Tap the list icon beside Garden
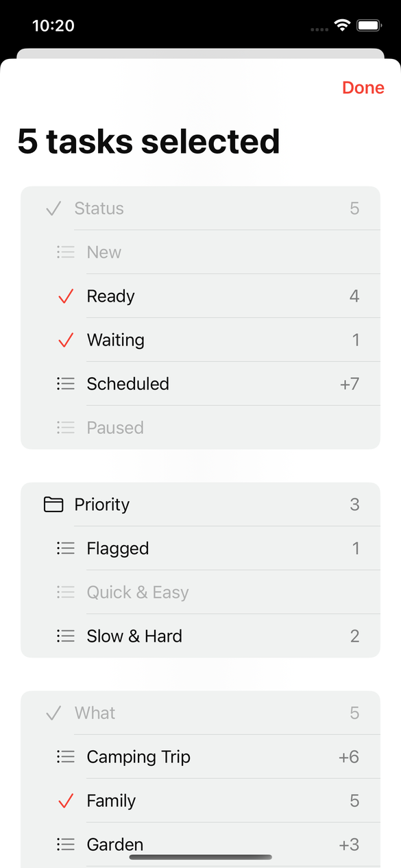 (x=65, y=845)
